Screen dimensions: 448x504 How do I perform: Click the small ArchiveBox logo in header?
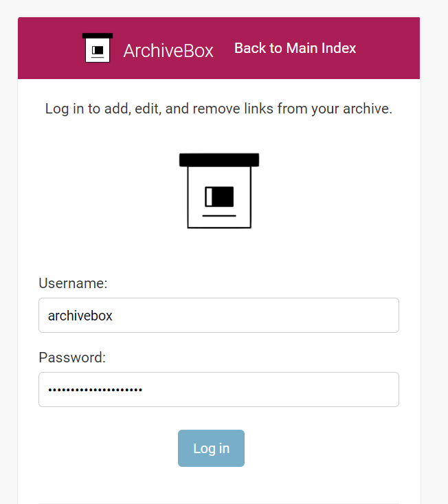pyautogui.click(x=98, y=48)
